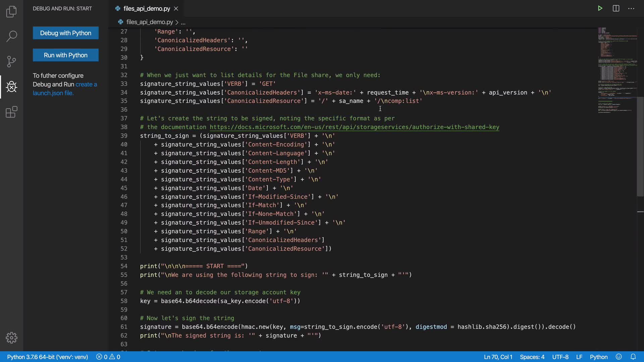Click the errors and warnings status indicator

[x=108, y=357]
